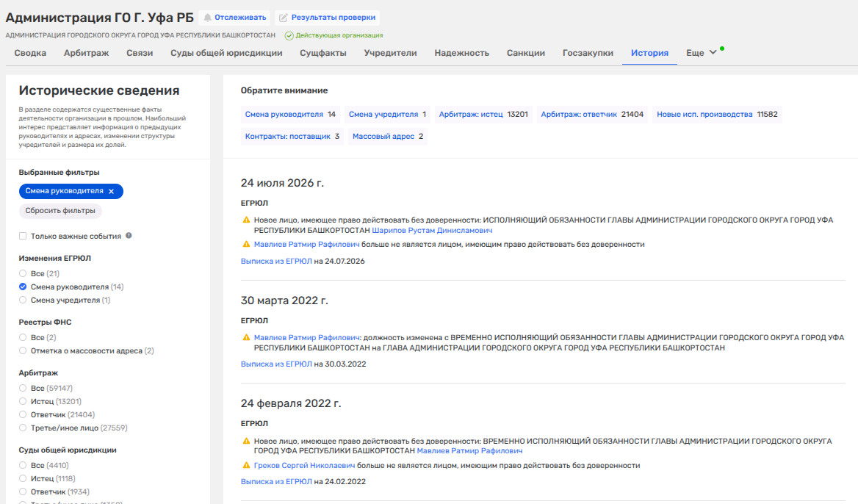858x504 pixels.
Task: Open the Шарипов Рустам Динисламович link
Action: click(432, 231)
